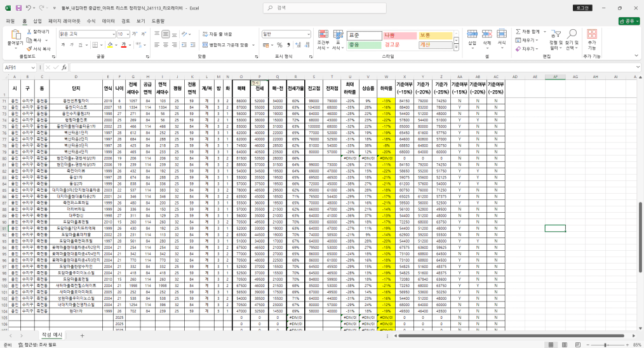The width and height of the screenshot is (644, 348).
Task: Activate the Format Painter (서식 복사)
Action: tap(39, 49)
